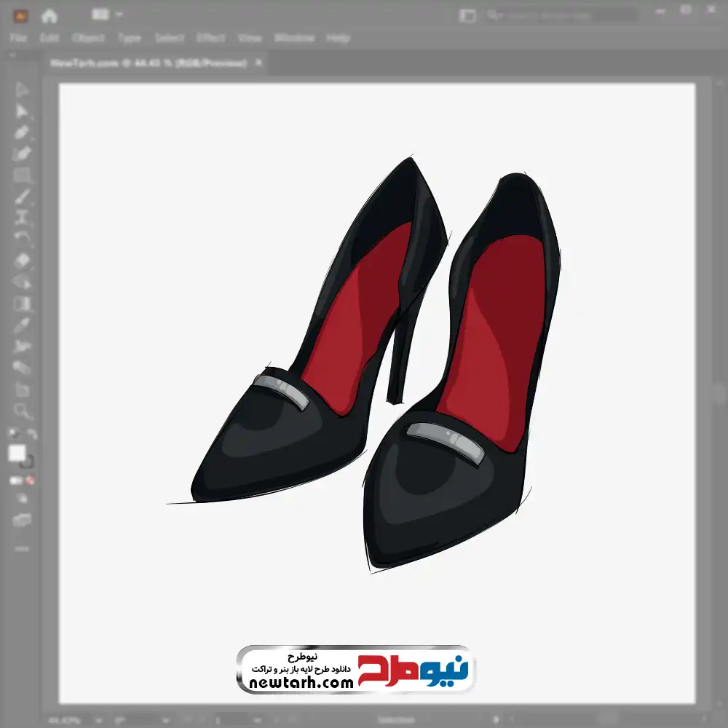
Task: Activate the Eraser tool
Action: (22, 260)
